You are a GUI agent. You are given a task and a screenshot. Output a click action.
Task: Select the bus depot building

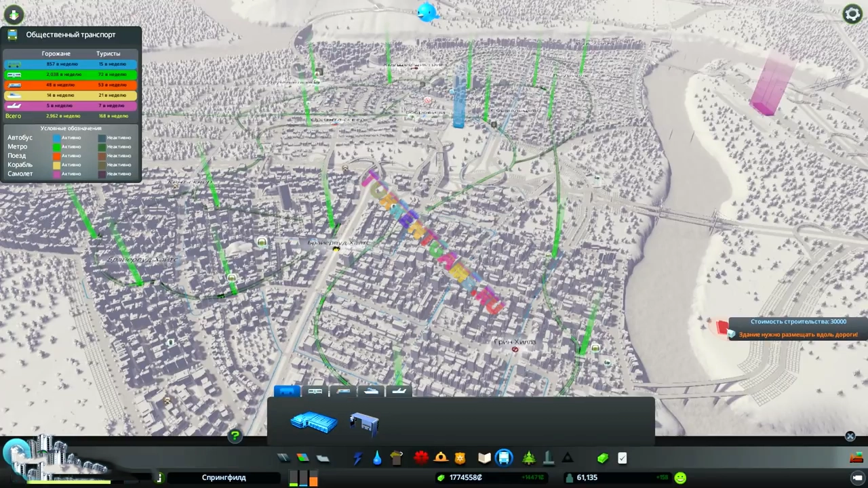314,423
